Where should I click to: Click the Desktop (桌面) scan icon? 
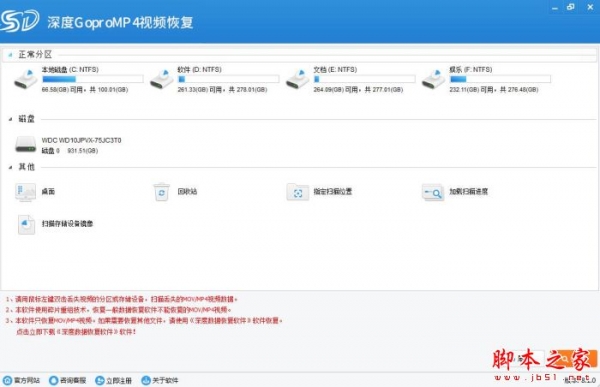26,192
